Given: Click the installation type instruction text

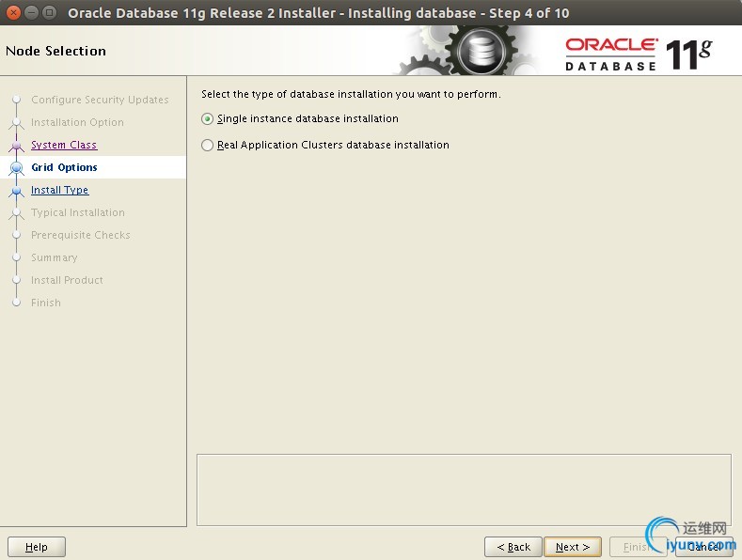Looking at the screenshot, I should click(x=351, y=94).
